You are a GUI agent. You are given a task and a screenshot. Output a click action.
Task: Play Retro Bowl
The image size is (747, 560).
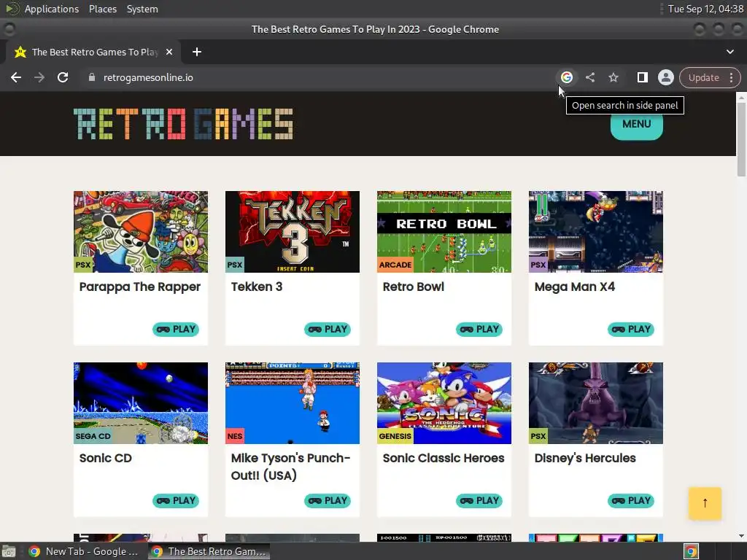tap(479, 330)
